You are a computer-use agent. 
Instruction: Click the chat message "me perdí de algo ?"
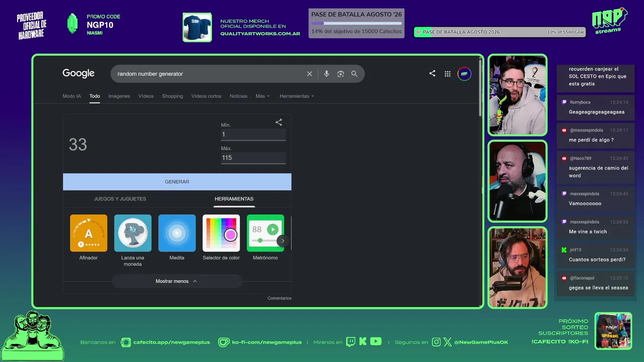591,140
